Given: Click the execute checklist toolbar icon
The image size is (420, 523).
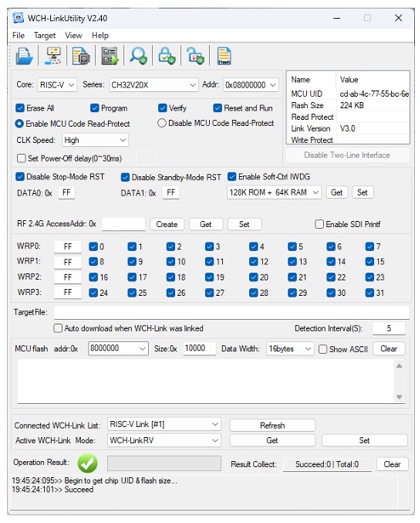Looking at the screenshot, I should pyautogui.click(x=110, y=56).
